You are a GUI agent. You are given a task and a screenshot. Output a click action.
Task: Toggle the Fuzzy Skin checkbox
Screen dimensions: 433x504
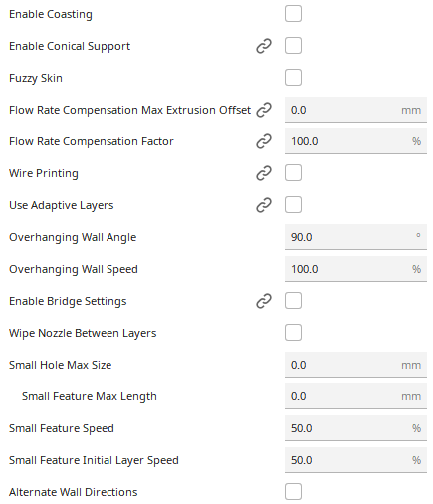[x=293, y=78]
